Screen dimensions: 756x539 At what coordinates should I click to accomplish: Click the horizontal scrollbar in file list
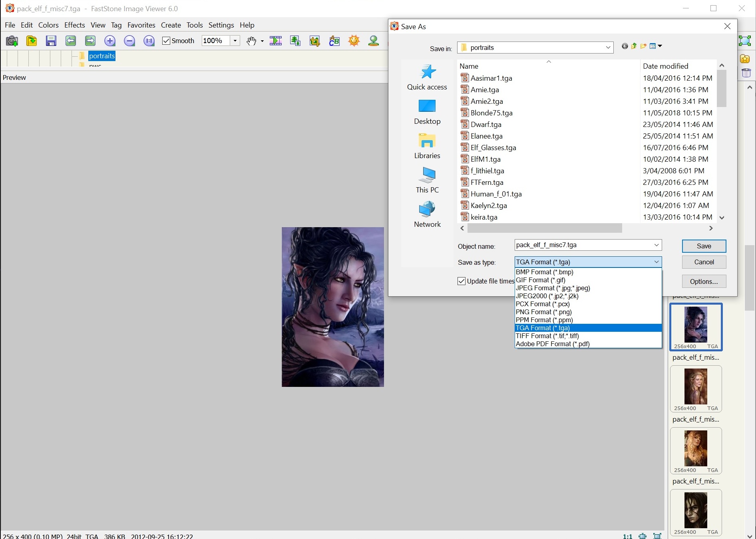tap(545, 228)
